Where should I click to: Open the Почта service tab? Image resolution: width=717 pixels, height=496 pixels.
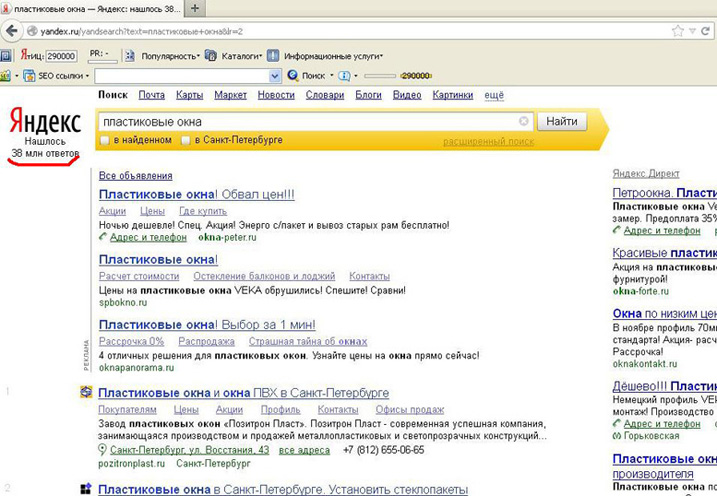click(151, 95)
